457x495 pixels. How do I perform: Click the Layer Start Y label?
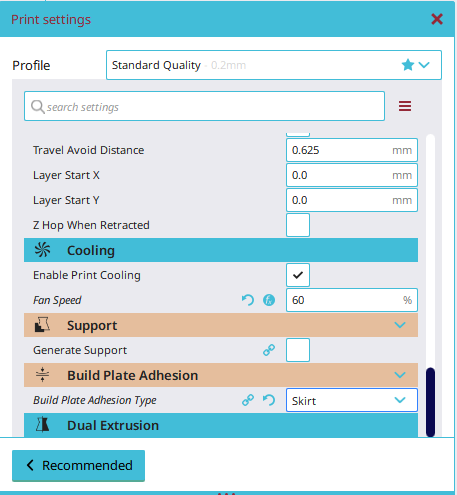[66, 200]
